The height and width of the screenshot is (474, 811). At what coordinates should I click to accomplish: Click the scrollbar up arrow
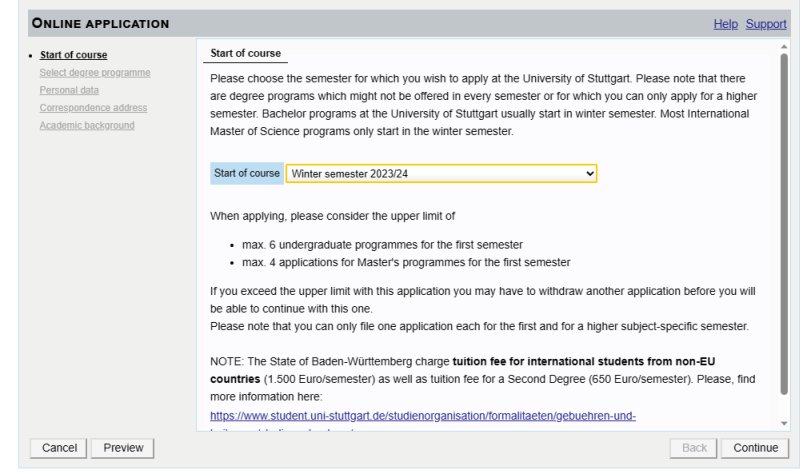(784, 47)
